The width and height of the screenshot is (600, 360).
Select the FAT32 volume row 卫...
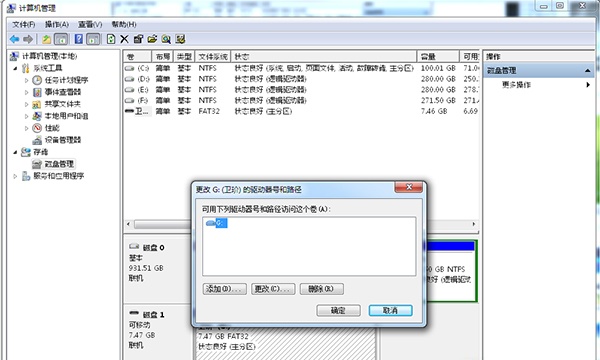pos(301,111)
